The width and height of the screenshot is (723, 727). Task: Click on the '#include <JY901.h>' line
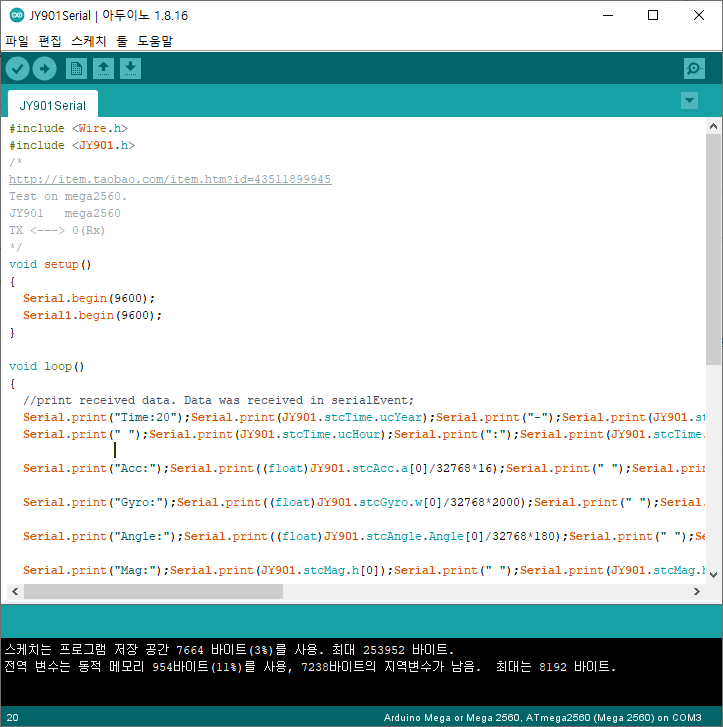click(72, 146)
